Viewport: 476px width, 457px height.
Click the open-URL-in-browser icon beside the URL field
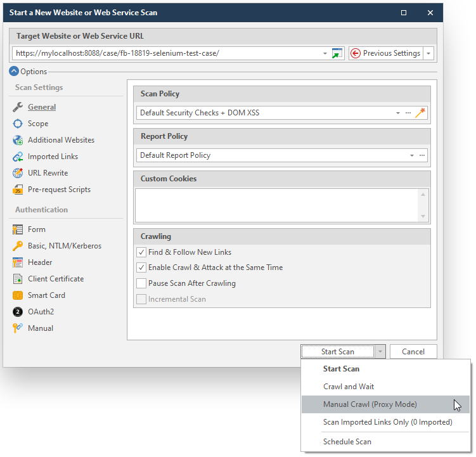click(337, 53)
